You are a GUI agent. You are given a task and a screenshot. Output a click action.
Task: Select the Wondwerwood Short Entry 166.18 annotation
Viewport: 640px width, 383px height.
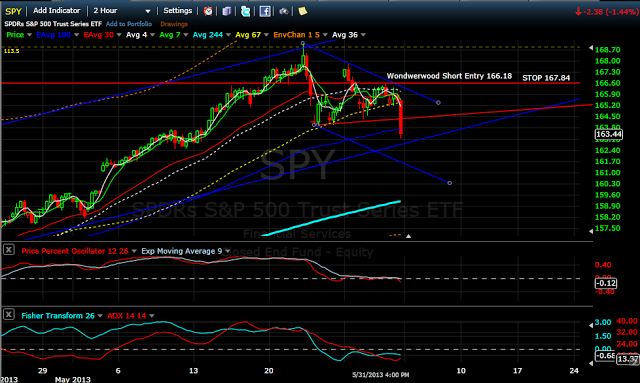[449, 76]
